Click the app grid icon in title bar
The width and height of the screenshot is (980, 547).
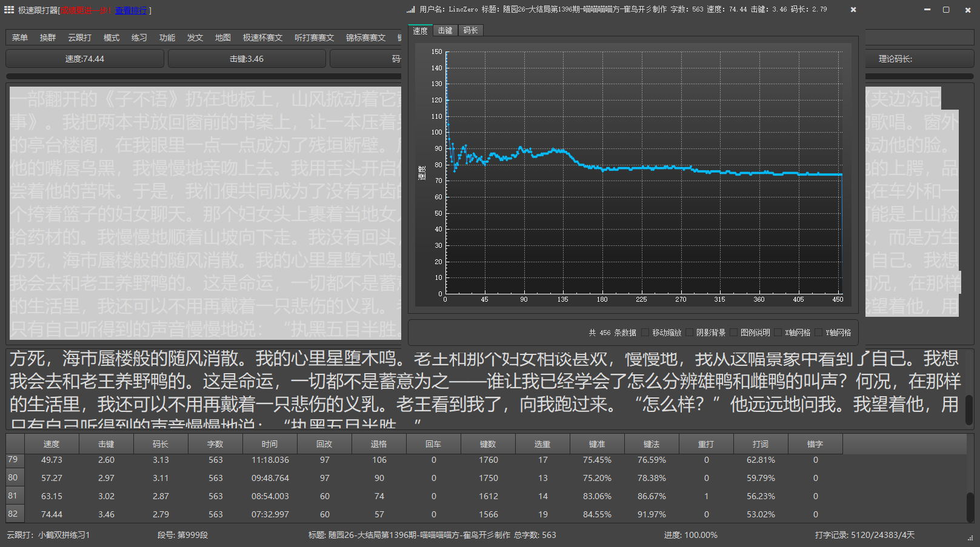(9, 10)
